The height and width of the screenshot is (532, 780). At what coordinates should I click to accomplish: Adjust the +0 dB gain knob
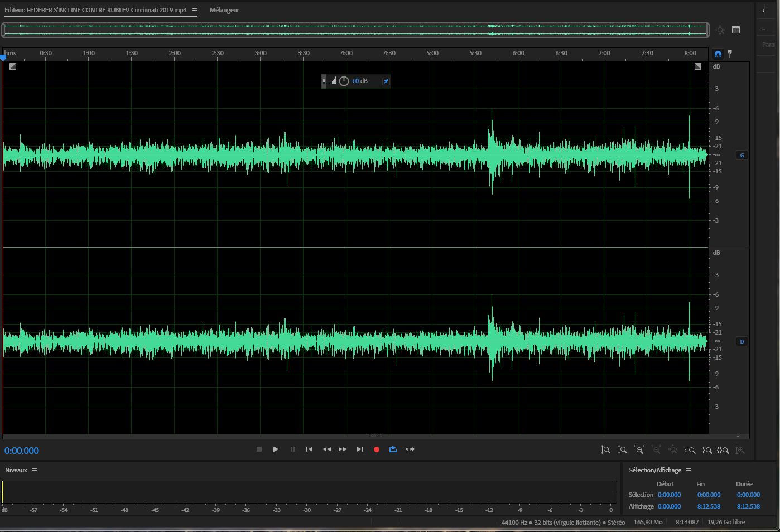point(344,81)
